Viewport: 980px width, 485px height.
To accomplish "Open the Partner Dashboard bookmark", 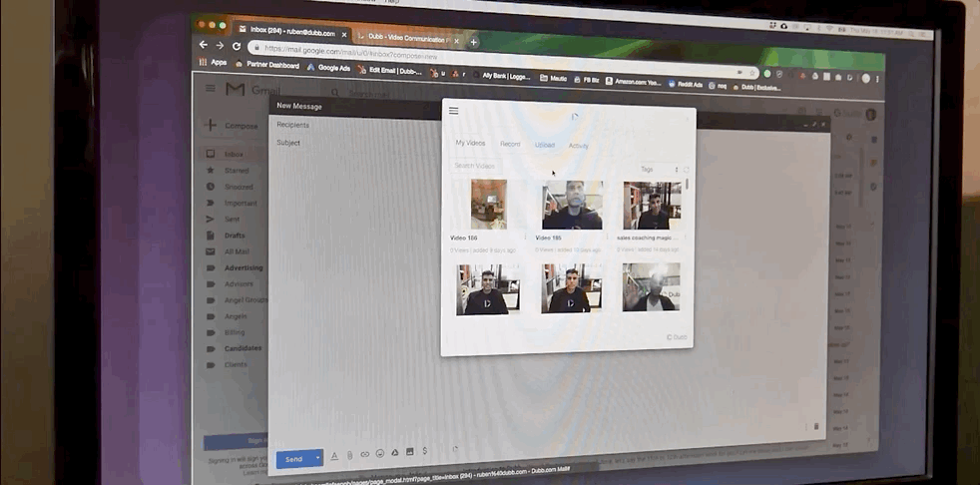I will [266, 64].
